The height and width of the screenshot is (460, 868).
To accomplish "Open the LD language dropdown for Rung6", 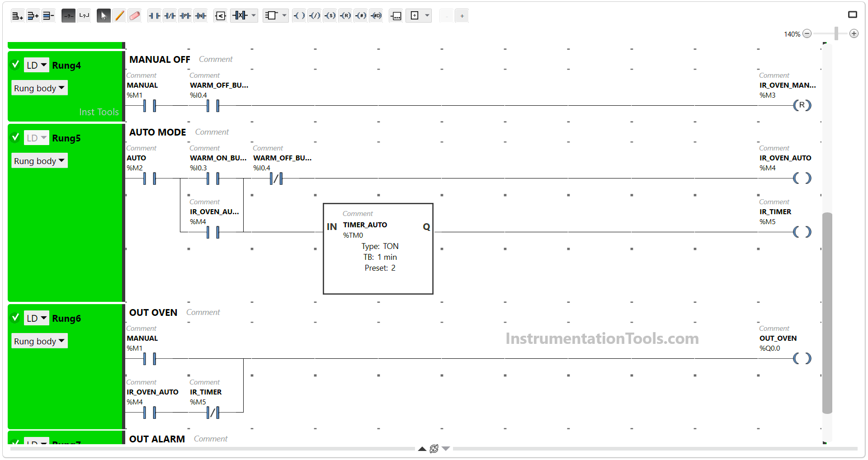I will 36,318.
